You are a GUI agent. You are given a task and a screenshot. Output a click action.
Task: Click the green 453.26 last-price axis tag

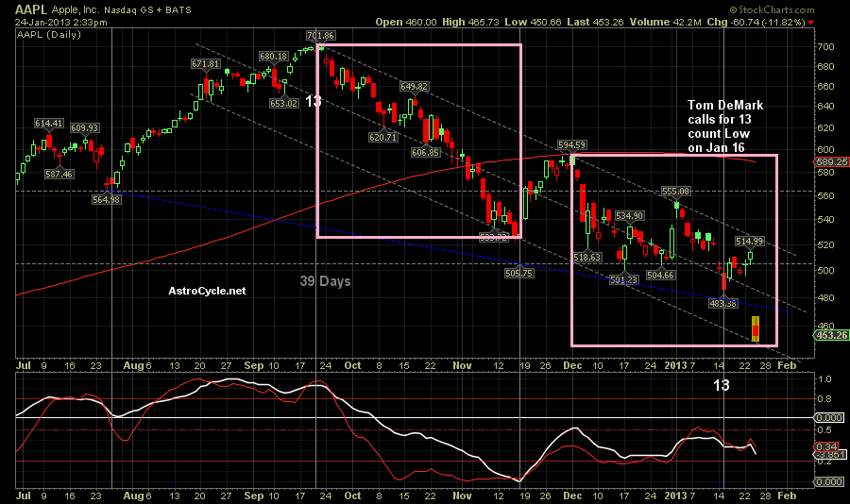[831, 335]
